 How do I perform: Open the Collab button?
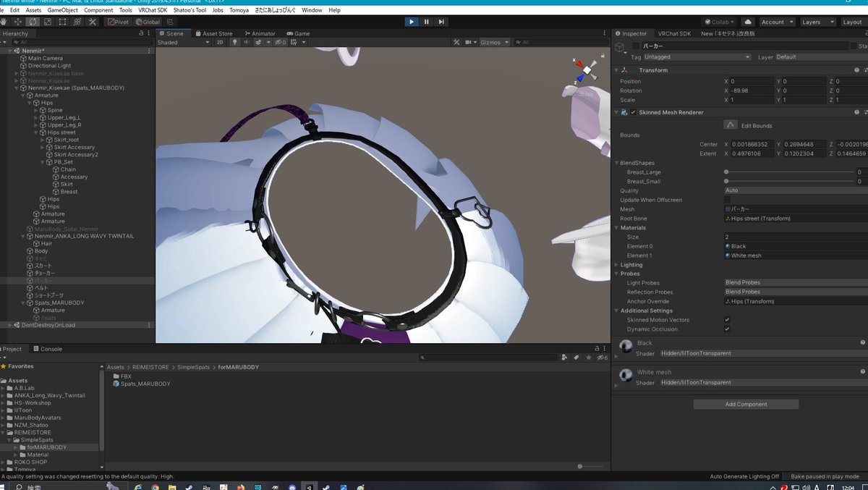(x=720, y=22)
